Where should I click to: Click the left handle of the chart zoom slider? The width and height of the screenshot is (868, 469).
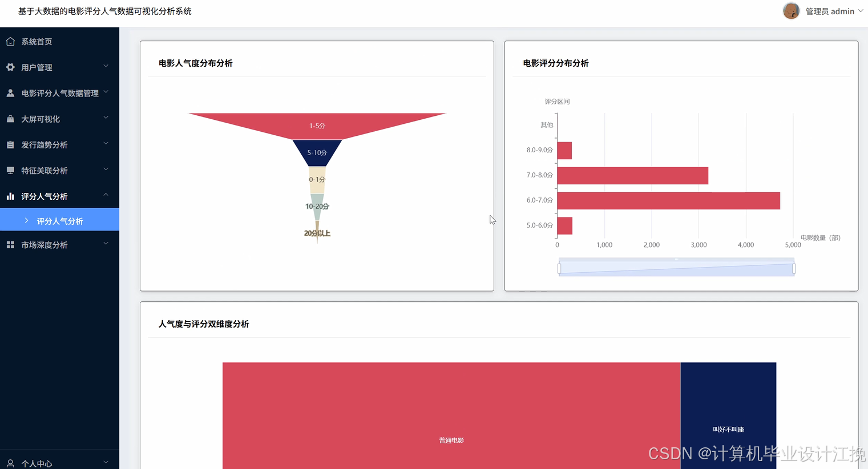point(559,268)
